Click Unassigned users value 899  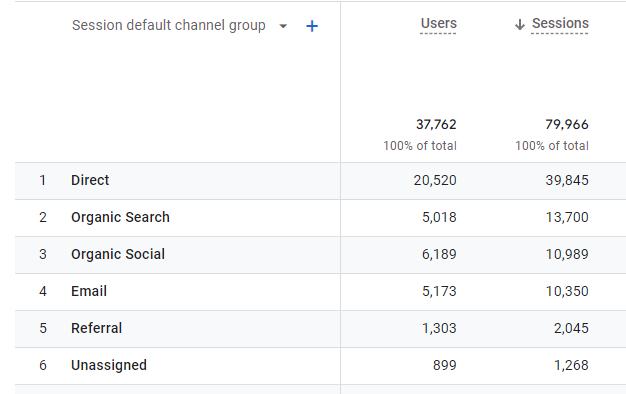(x=445, y=366)
